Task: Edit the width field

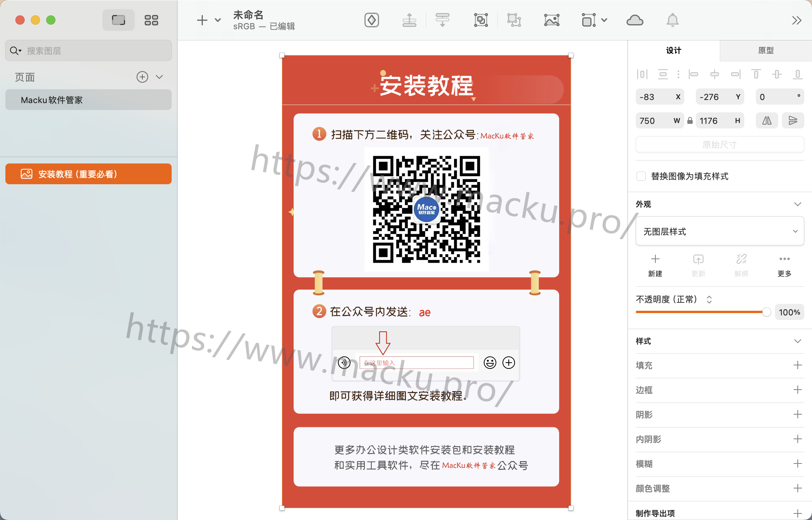Action: point(660,121)
